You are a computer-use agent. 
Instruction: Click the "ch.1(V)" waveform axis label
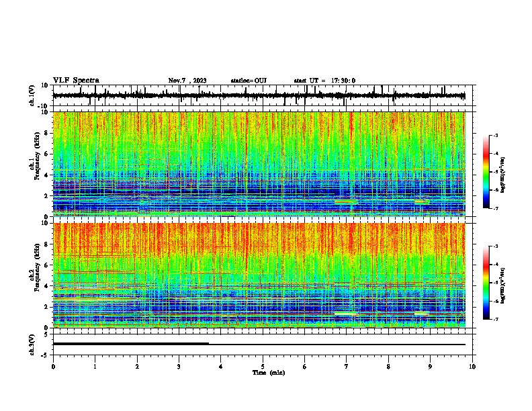tap(32, 95)
